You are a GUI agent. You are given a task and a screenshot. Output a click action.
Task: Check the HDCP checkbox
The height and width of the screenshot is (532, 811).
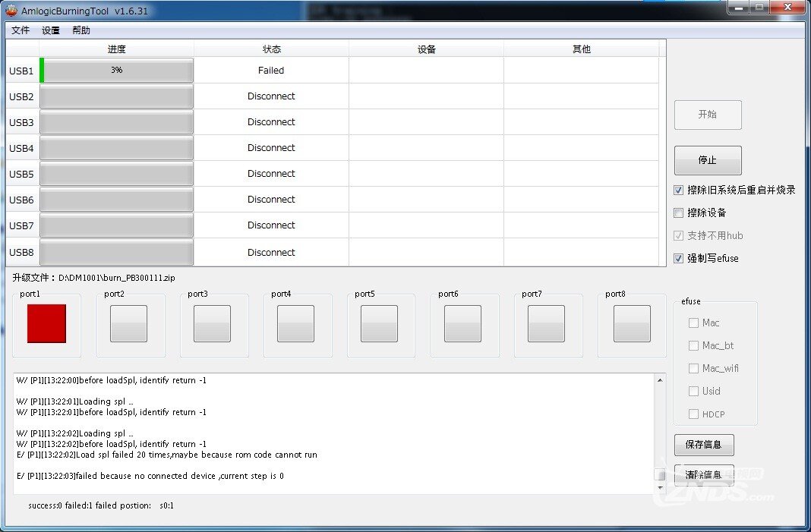[693, 414]
